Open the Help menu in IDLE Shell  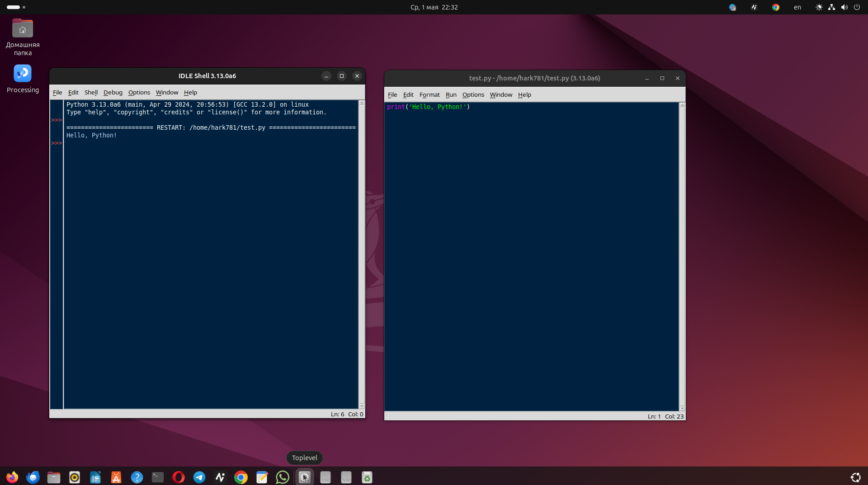click(190, 92)
